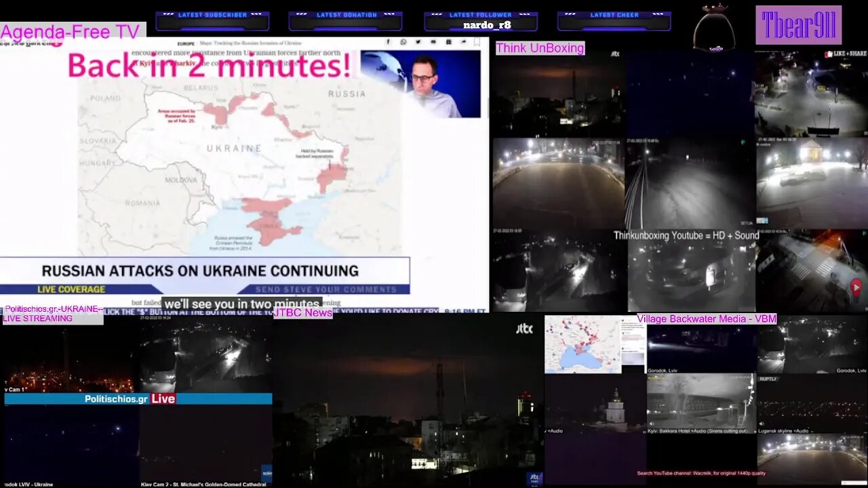
Task: Click the Latest Subscriber panel
Action: coord(212,20)
